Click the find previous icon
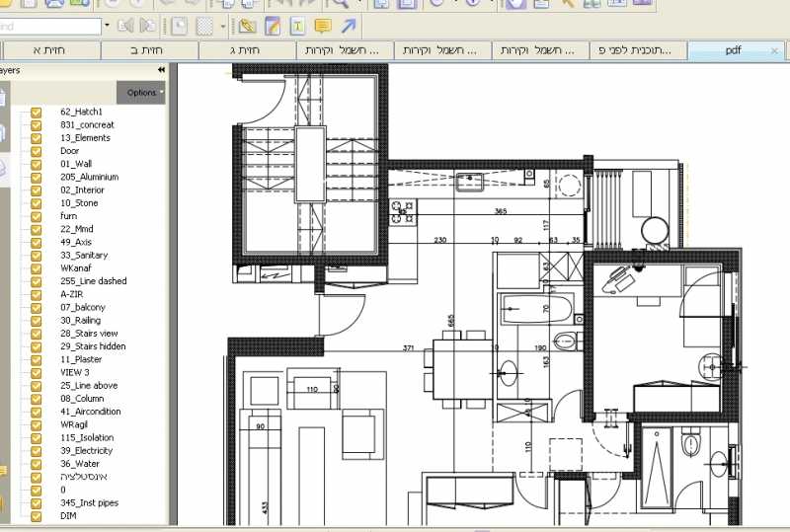790x532 pixels. pos(125,26)
